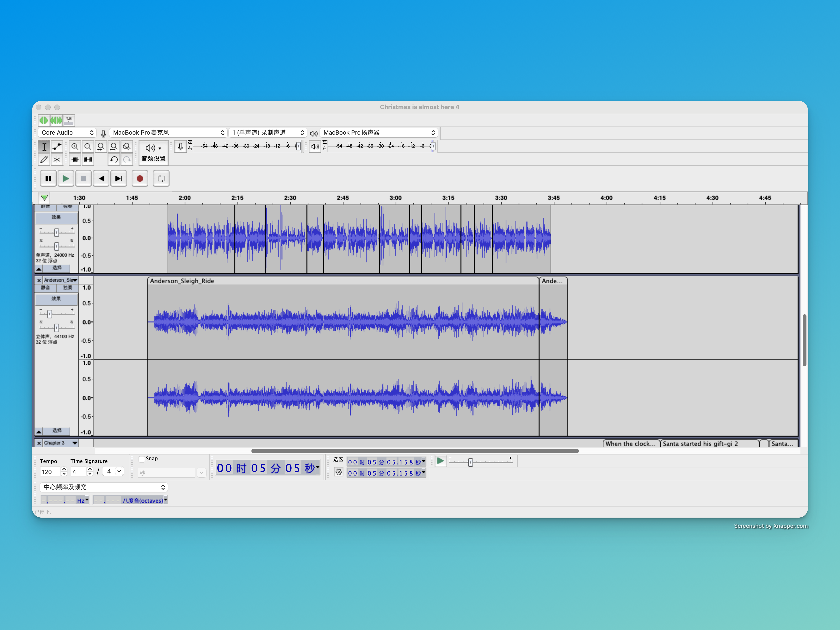Select the Multi-tool asterisk icon
Screen dimensions: 840x630
click(x=57, y=160)
